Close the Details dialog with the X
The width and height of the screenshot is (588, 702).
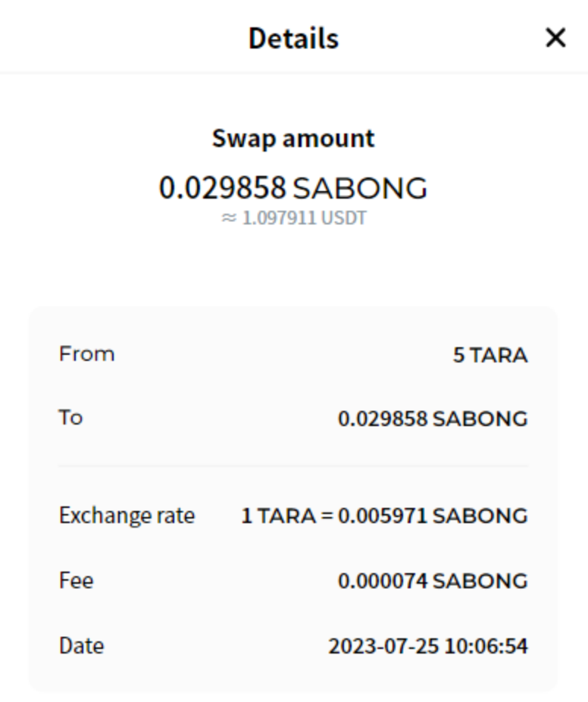coord(555,37)
